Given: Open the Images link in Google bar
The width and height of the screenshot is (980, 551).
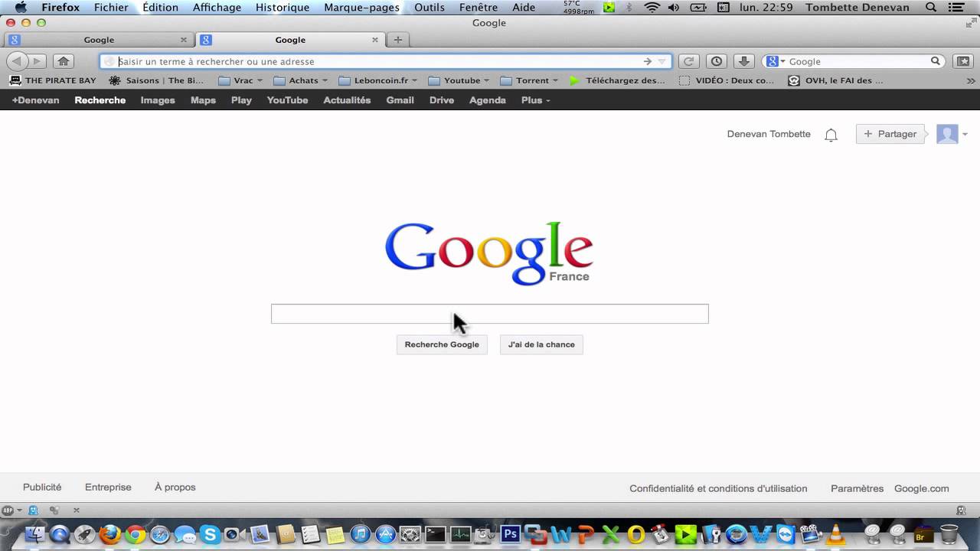Looking at the screenshot, I should click(158, 100).
